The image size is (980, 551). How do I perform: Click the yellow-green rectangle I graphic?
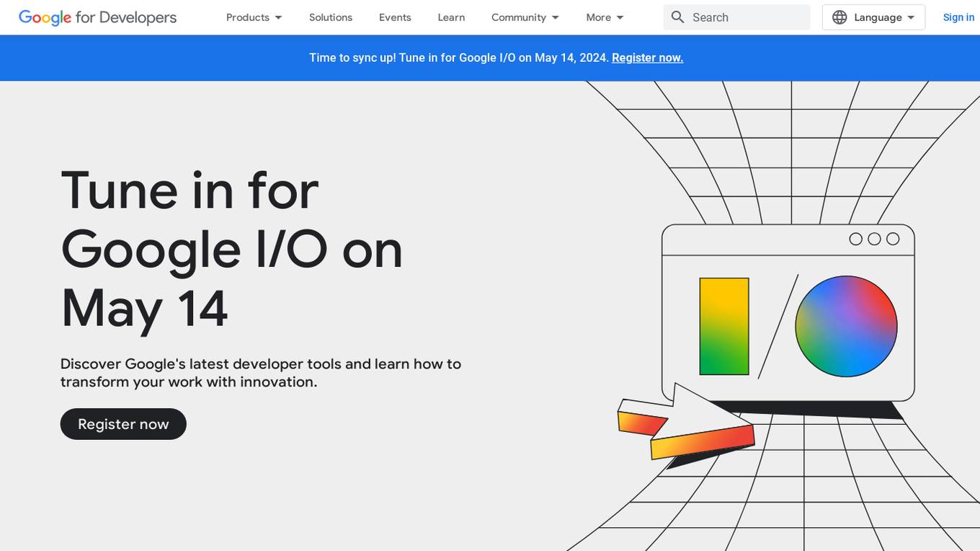(724, 326)
